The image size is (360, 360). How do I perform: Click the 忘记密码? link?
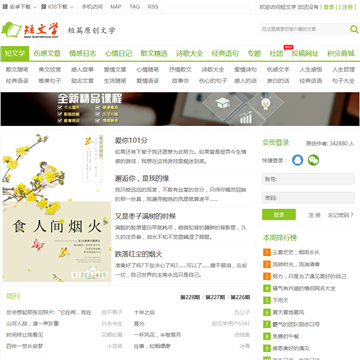(340, 215)
